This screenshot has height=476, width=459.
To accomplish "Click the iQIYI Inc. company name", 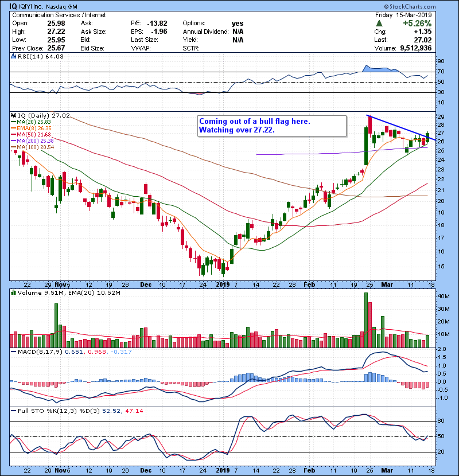I will [x=32, y=6].
